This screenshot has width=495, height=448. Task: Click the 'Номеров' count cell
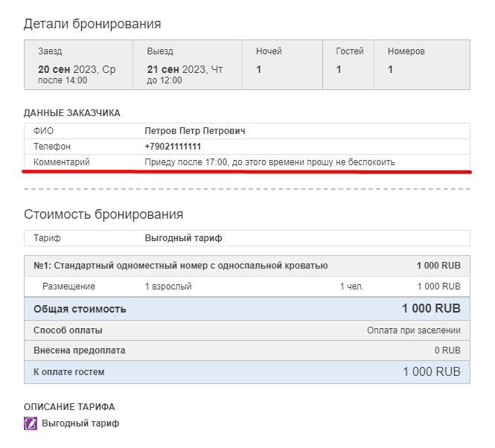coord(391,69)
